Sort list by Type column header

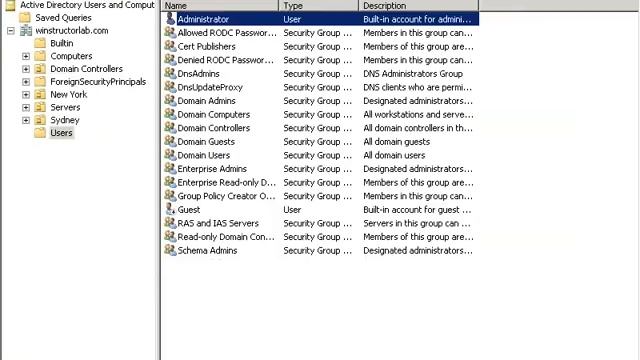click(318, 6)
